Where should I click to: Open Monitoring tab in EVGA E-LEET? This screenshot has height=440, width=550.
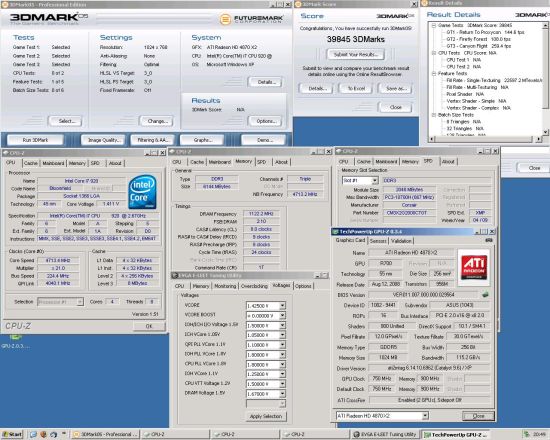click(x=225, y=286)
